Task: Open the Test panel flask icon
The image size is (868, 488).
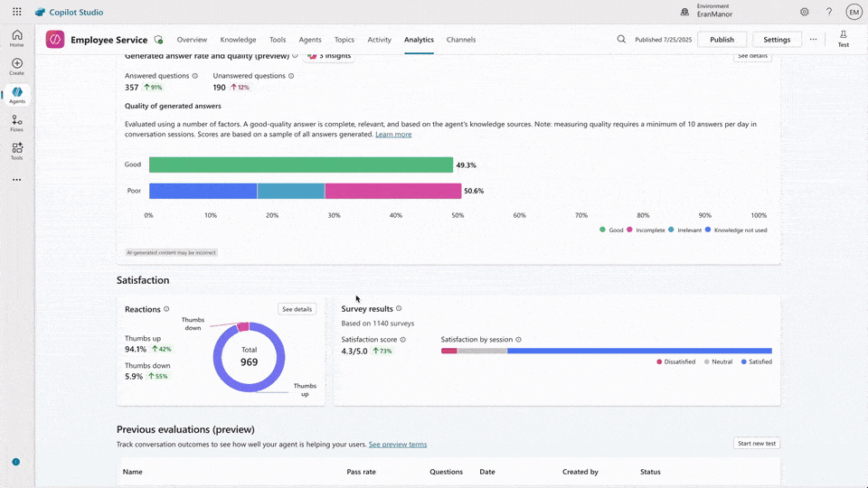Action: coord(843,39)
